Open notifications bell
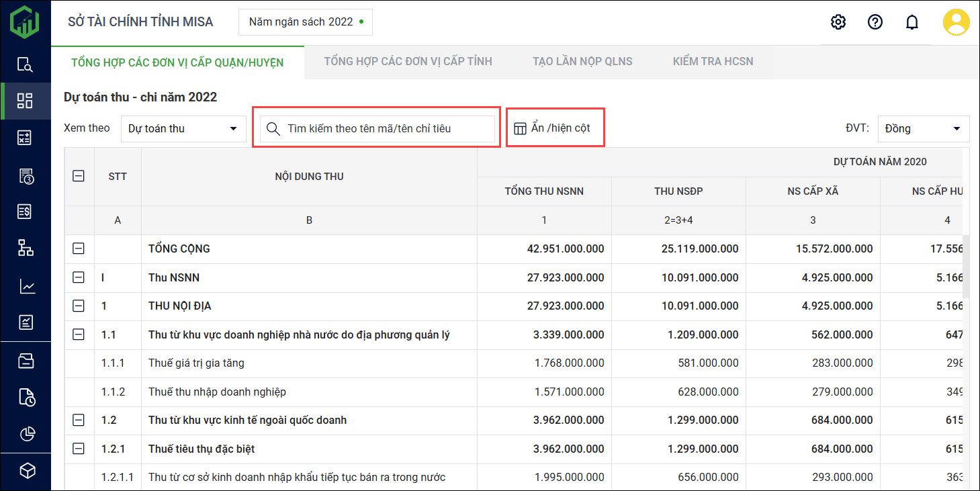Viewport: 980px width, 491px height. click(912, 22)
